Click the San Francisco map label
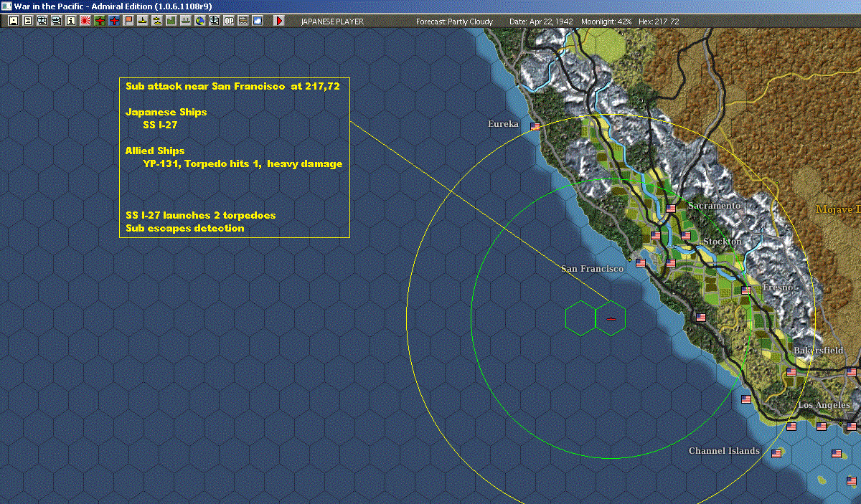 point(593,269)
